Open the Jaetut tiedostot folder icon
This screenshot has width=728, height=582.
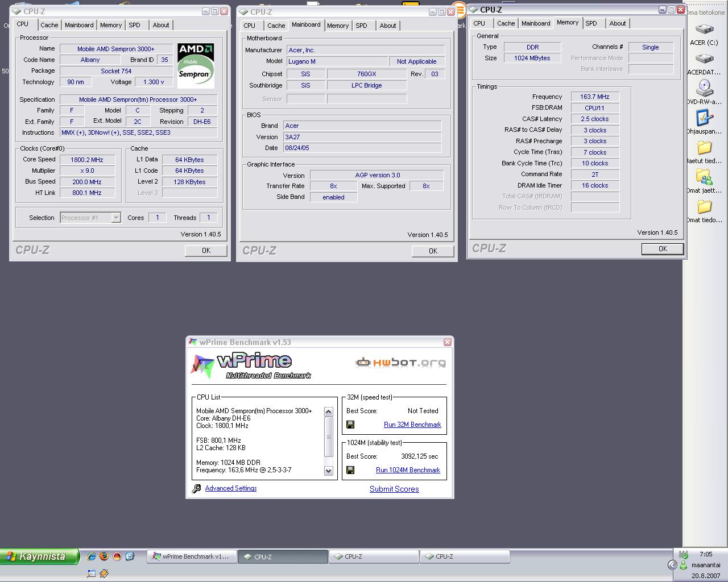[x=705, y=148]
